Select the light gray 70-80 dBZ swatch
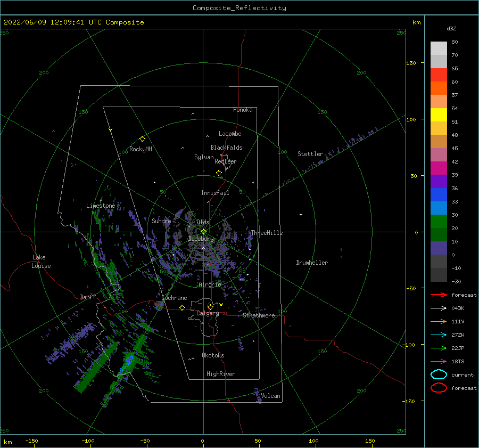This screenshot has height=448, width=479. coord(439,48)
